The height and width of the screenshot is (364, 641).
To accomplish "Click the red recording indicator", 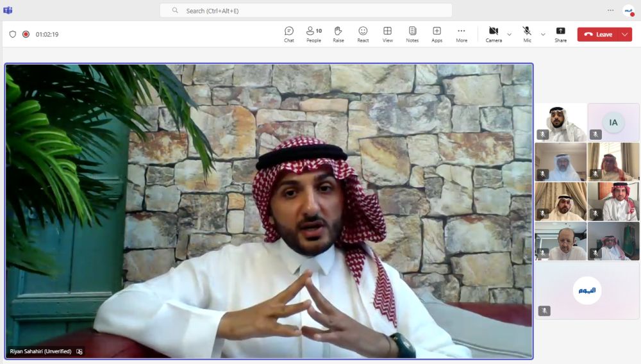I will pos(26,35).
